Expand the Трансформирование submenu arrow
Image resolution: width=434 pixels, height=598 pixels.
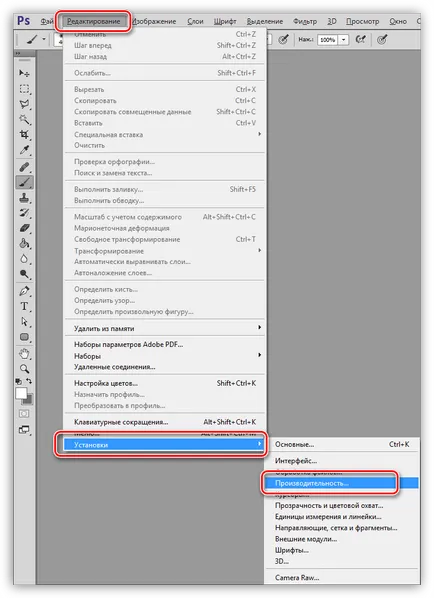(x=259, y=250)
